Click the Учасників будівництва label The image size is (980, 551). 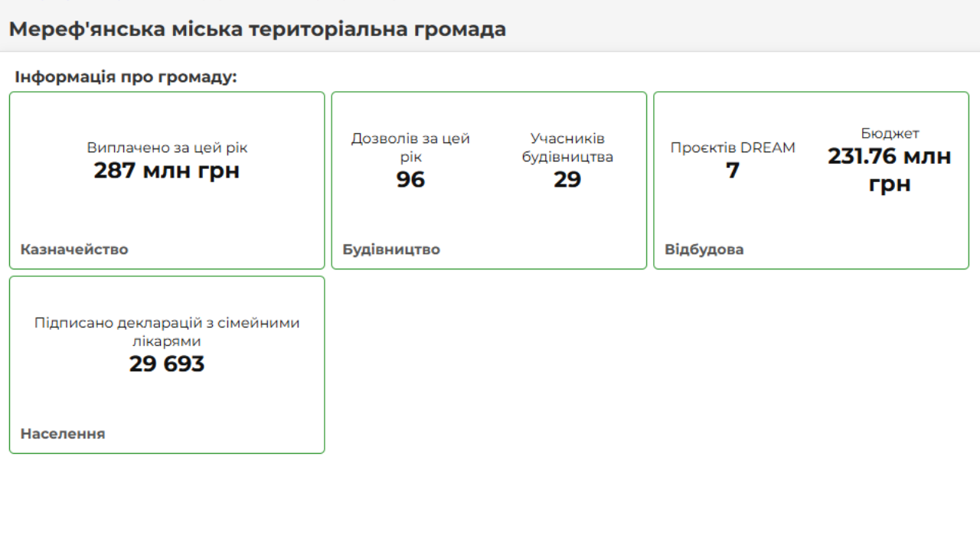point(567,148)
